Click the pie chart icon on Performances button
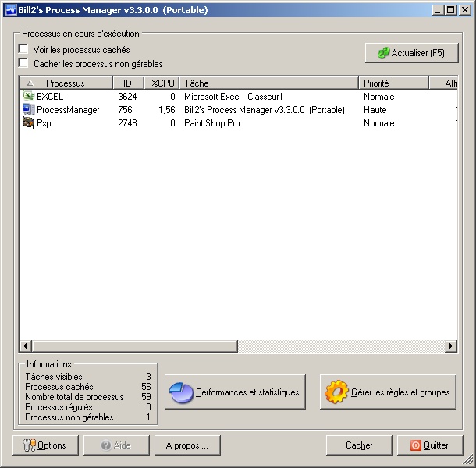The image size is (476, 468). pos(181,393)
